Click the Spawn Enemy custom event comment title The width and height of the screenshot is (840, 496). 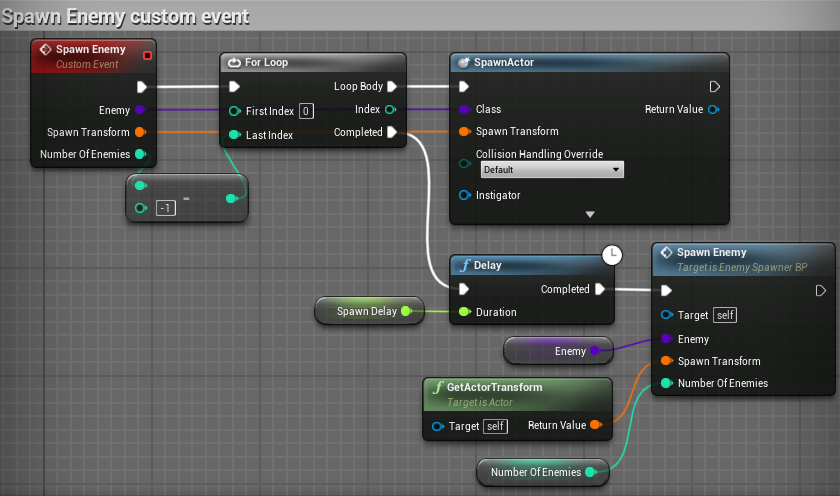pos(125,17)
